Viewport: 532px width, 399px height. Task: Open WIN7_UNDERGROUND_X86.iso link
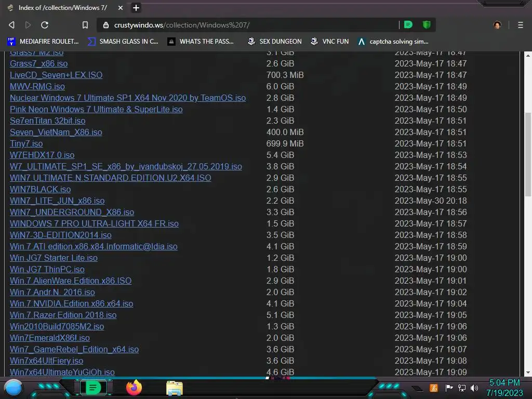(x=72, y=212)
